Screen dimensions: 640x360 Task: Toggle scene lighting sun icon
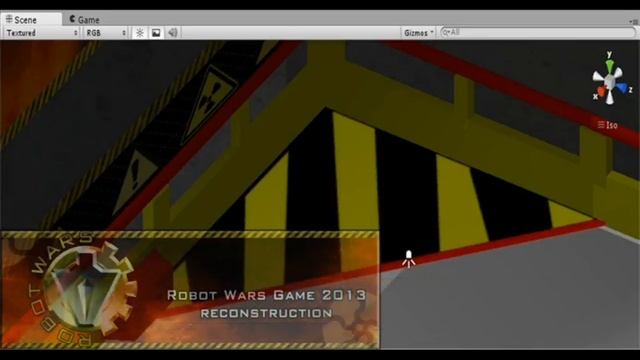[x=140, y=33]
